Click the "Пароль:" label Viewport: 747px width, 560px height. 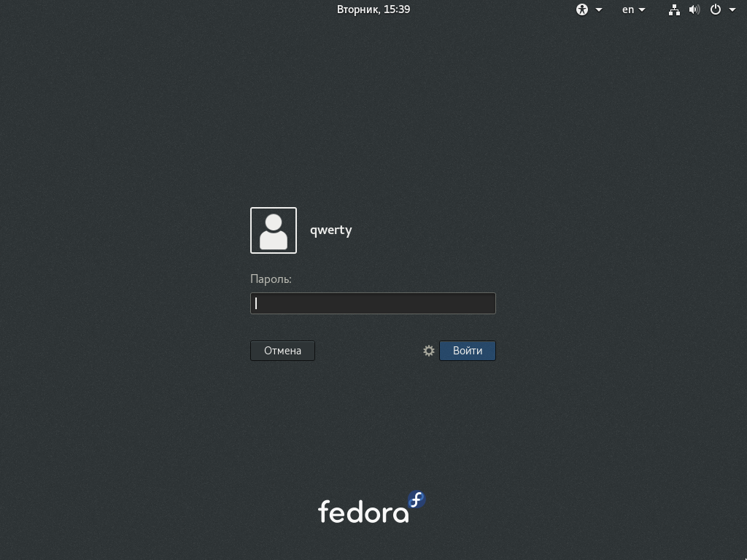click(271, 279)
